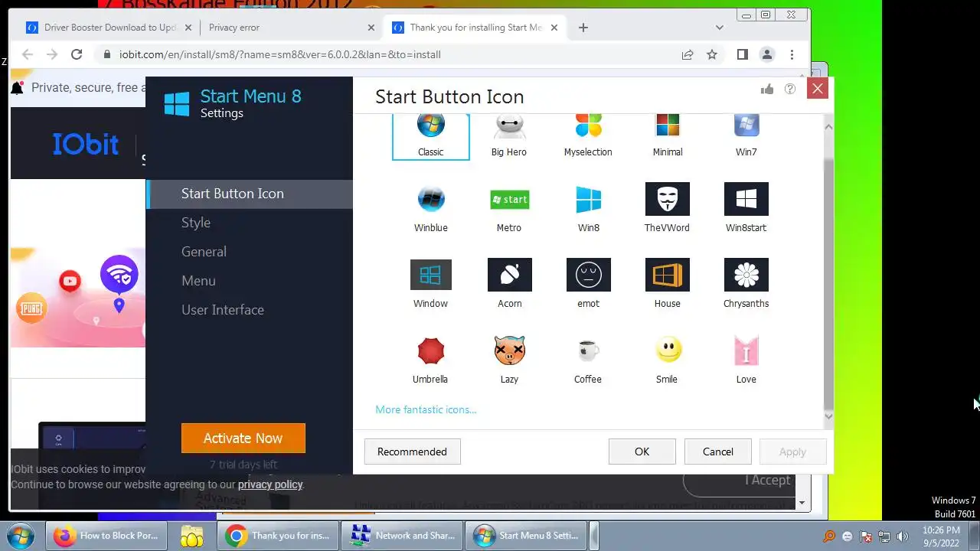The width and height of the screenshot is (980, 551).
Task: Click the IObit logo on webpage
Action: pyautogui.click(x=86, y=144)
